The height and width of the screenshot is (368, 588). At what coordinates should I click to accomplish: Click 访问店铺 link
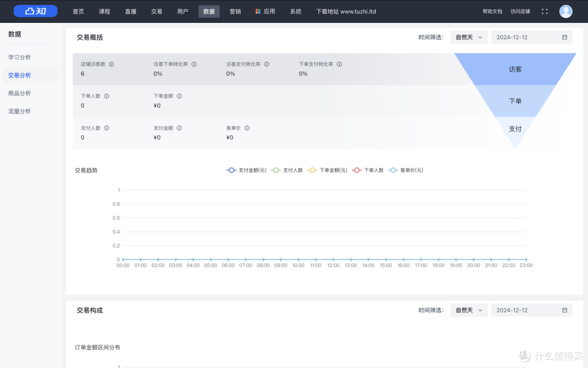point(520,11)
